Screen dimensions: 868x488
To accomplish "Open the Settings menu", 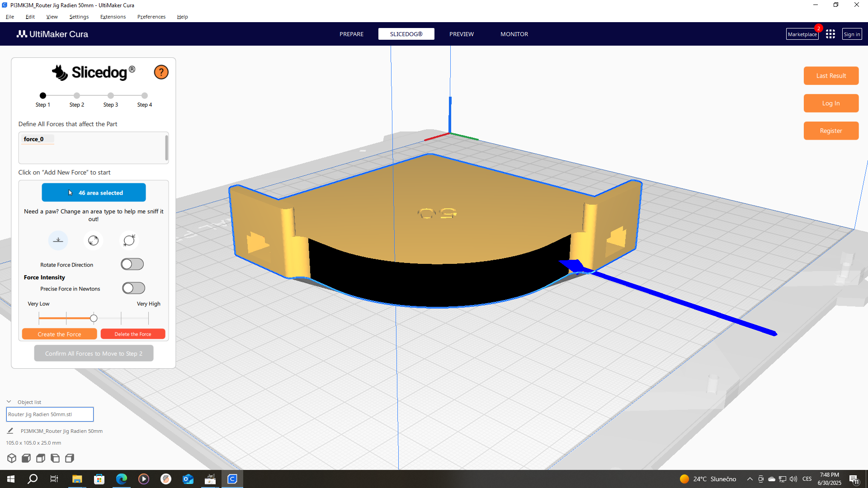I will (79, 17).
